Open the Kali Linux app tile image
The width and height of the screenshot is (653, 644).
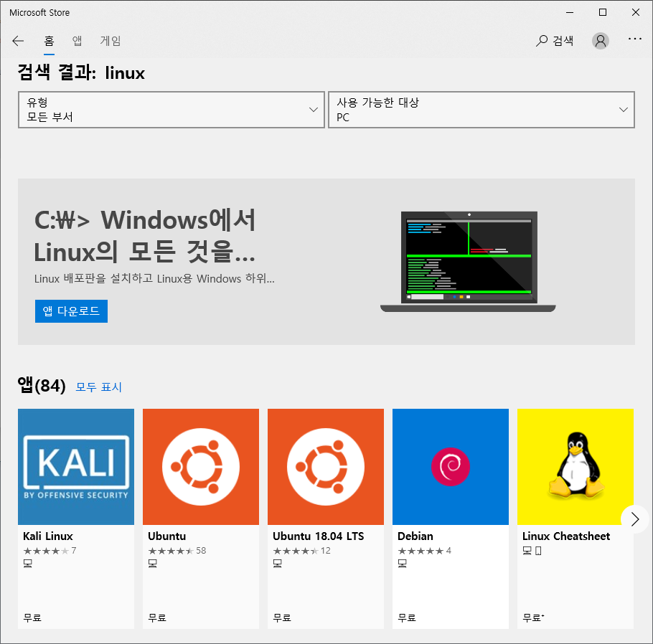pos(76,467)
